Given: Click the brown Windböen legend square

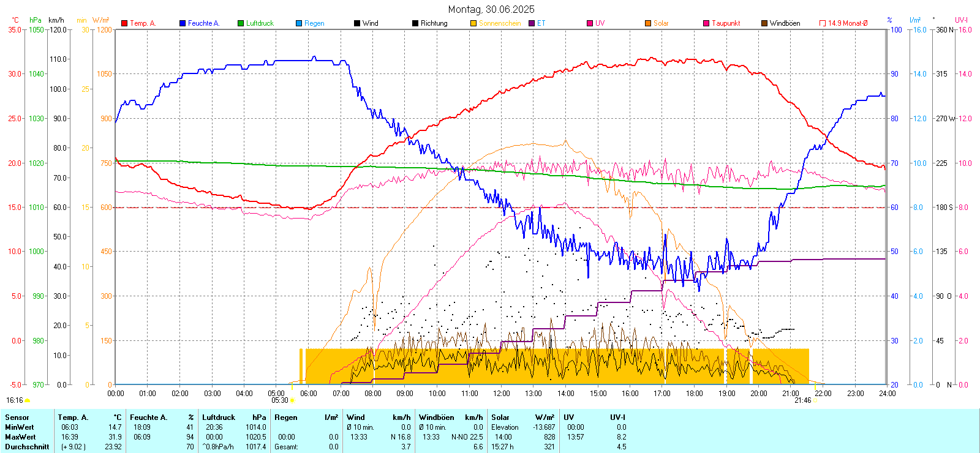Looking at the screenshot, I should coord(764,23).
